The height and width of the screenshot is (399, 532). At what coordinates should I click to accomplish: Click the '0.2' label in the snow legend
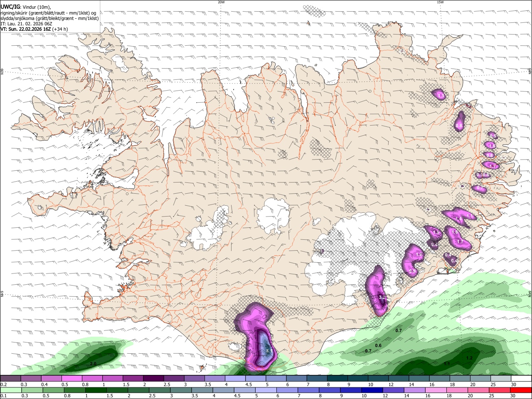click(x=3, y=385)
